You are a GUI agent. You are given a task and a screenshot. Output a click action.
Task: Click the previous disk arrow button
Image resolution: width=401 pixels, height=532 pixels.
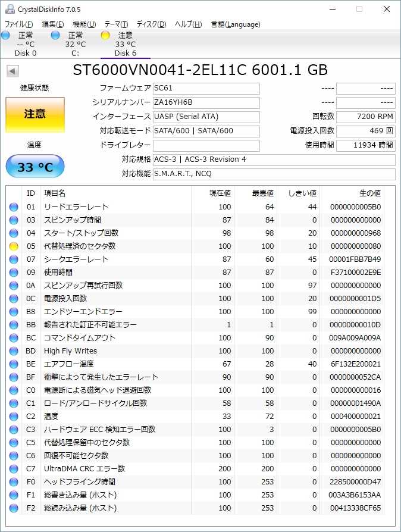tap(12, 71)
